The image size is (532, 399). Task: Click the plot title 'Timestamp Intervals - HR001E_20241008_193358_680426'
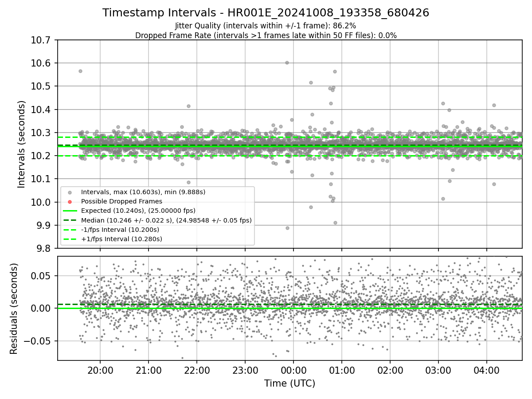266,13
